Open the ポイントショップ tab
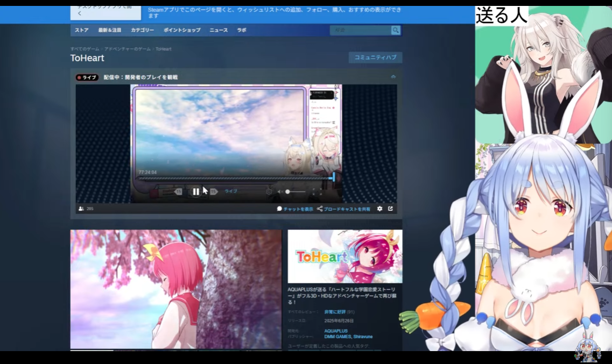The width and height of the screenshot is (612, 364). [x=182, y=30]
